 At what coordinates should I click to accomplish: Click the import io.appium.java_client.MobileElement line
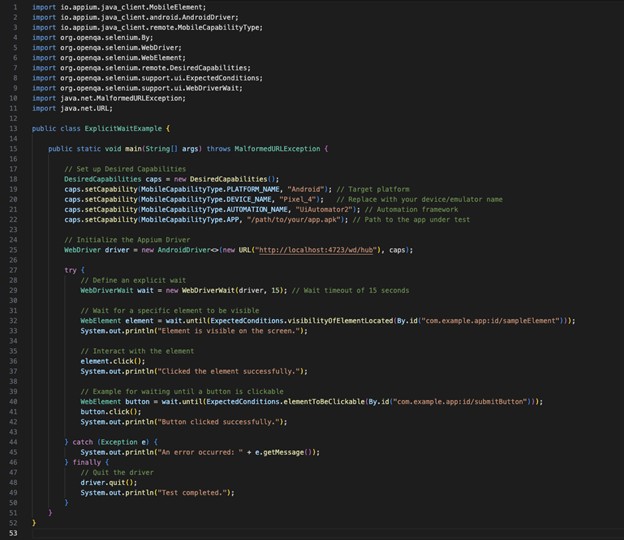point(119,7)
